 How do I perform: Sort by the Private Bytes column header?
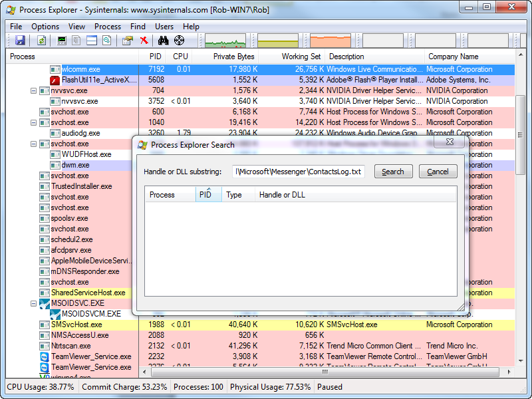pyautogui.click(x=234, y=57)
